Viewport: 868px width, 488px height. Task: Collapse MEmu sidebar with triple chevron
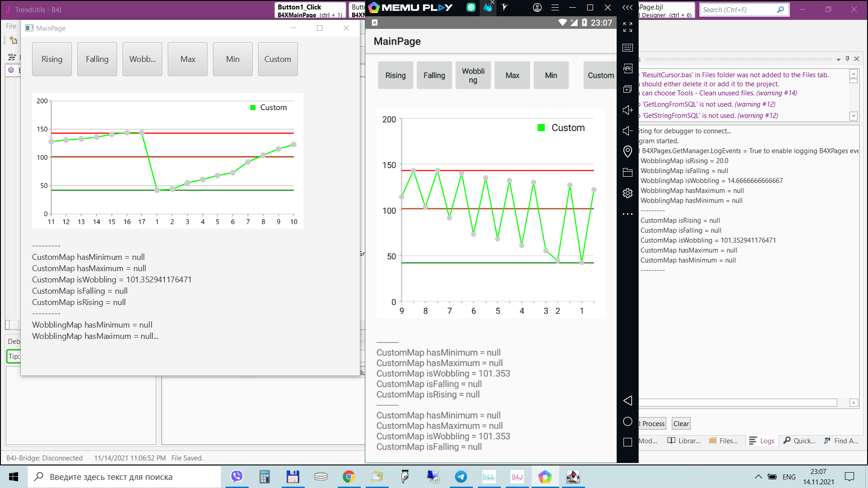[x=627, y=8]
